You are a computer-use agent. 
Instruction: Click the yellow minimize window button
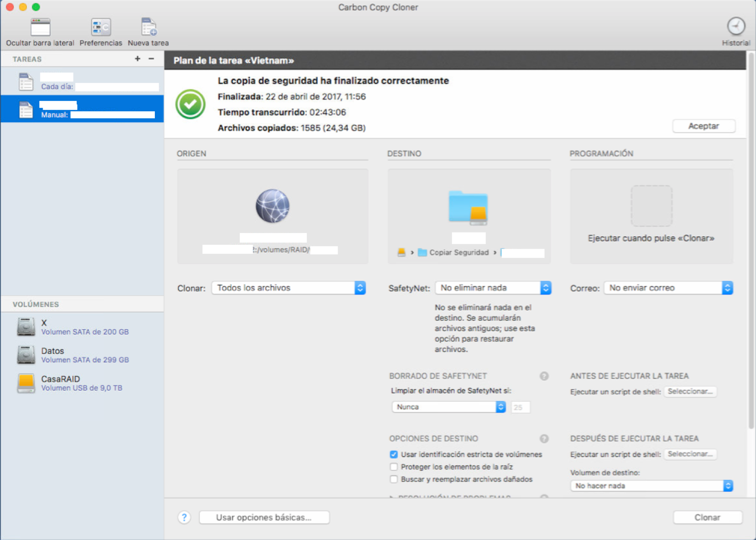pos(23,7)
